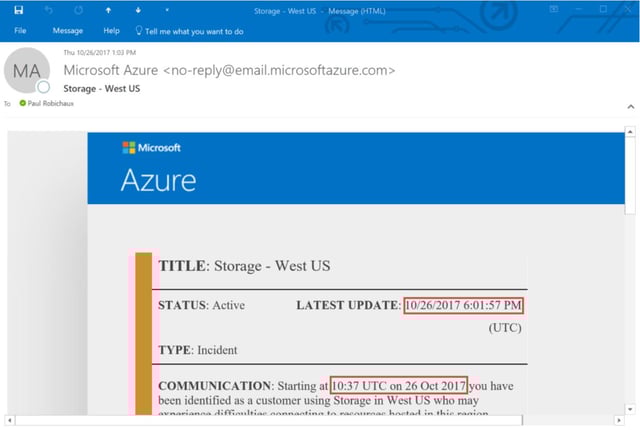Click the Save icon in title bar
The image size is (640, 430).
point(18,10)
